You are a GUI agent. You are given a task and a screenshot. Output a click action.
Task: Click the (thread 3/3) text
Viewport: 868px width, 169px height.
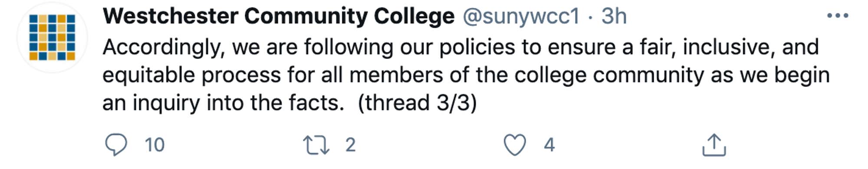(x=418, y=103)
